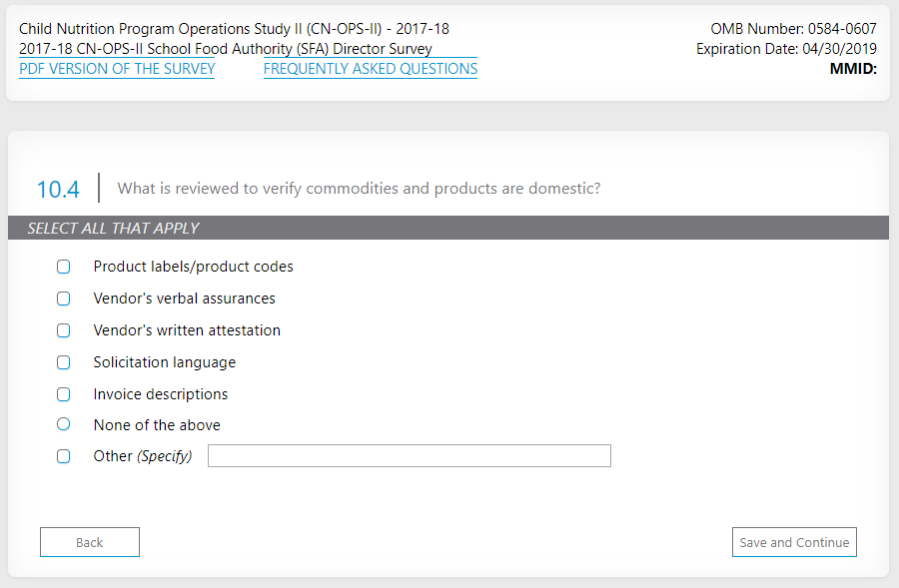This screenshot has height=588, width=899.
Task: Tick the Other (Specify) checkbox
Action: (x=64, y=456)
